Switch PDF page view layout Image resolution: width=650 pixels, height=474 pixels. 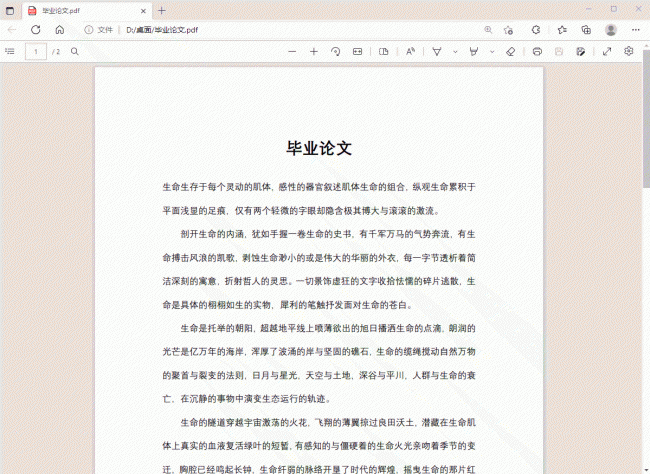point(384,51)
